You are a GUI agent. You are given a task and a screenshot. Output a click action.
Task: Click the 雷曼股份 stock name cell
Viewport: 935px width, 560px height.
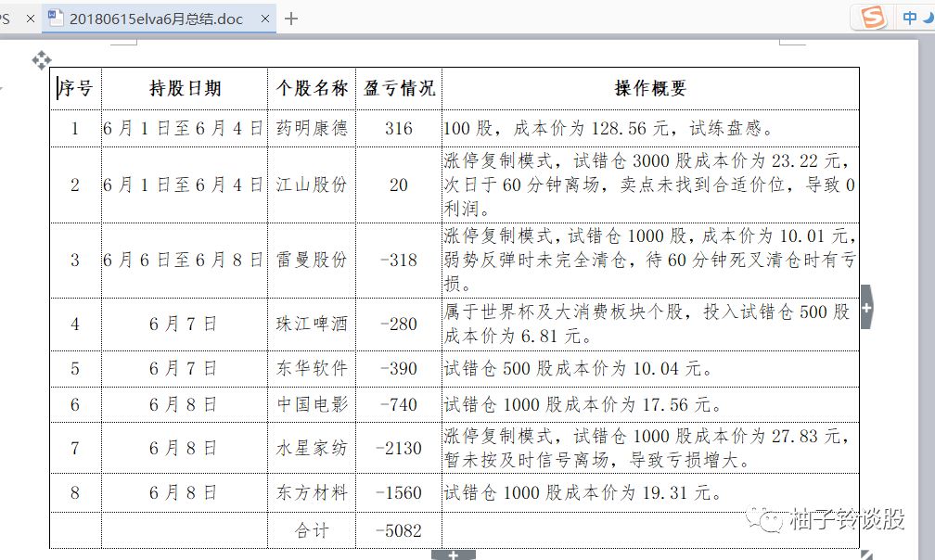(x=312, y=261)
